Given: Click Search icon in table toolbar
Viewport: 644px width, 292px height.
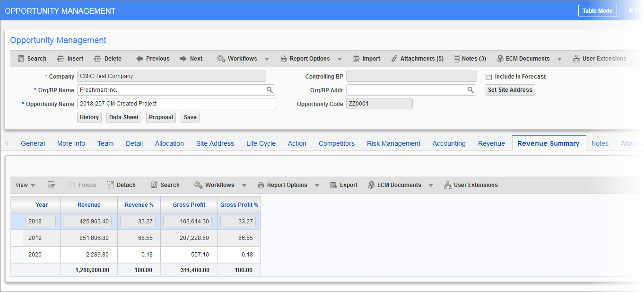Looking at the screenshot, I should 154,185.
